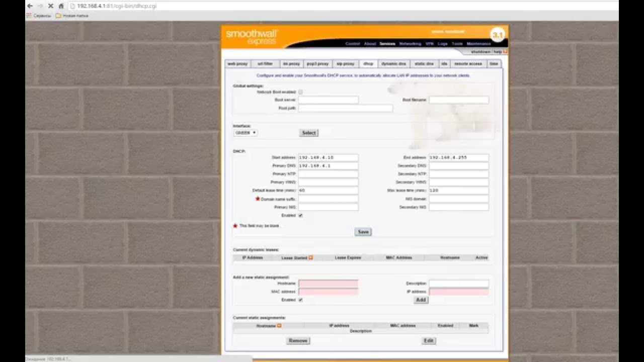Image resolution: width=644 pixels, height=362 pixels.
Task: Switch to the dynamic dns tab
Action: click(x=393, y=64)
